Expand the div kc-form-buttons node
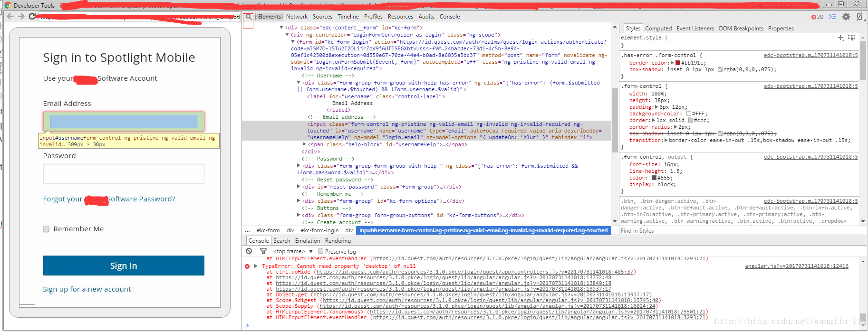The height and width of the screenshot is (332, 868). (x=299, y=215)
